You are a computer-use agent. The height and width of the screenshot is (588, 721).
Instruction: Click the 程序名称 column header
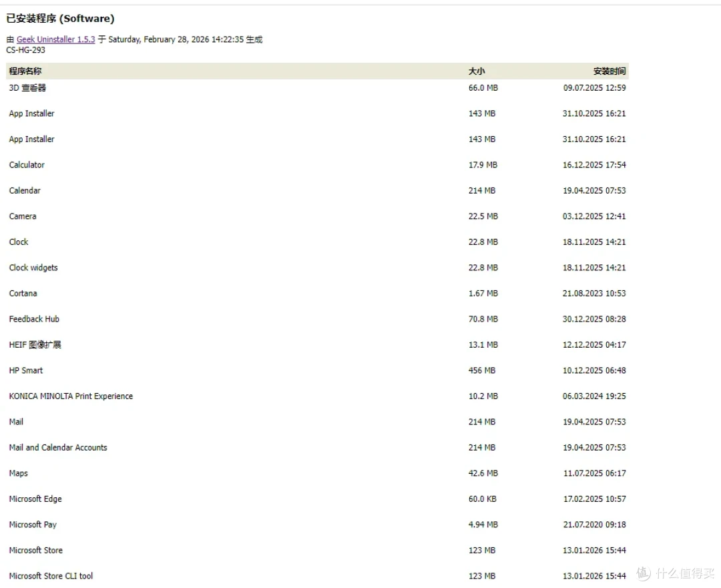click(25, 71)
